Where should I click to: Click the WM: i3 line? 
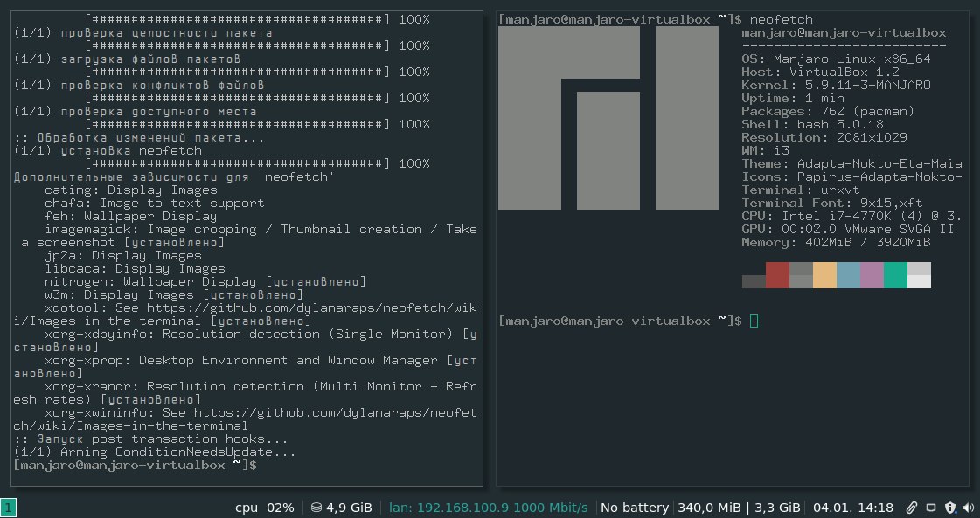click(766, 150)
